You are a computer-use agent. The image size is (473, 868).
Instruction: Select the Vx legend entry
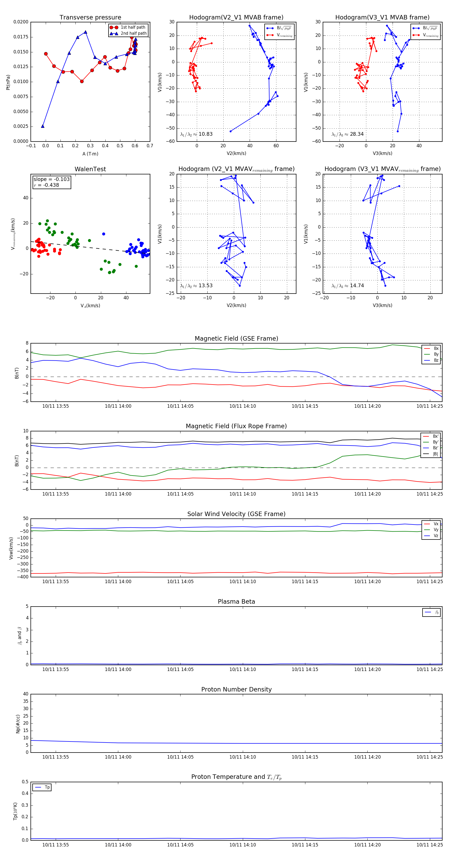[x=431, y=524]
